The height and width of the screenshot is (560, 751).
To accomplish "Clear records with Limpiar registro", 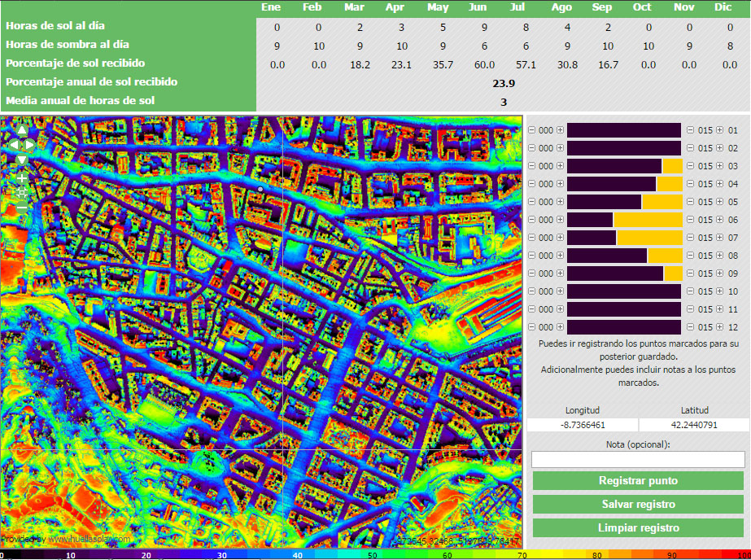I will click(x=638, y=527).
